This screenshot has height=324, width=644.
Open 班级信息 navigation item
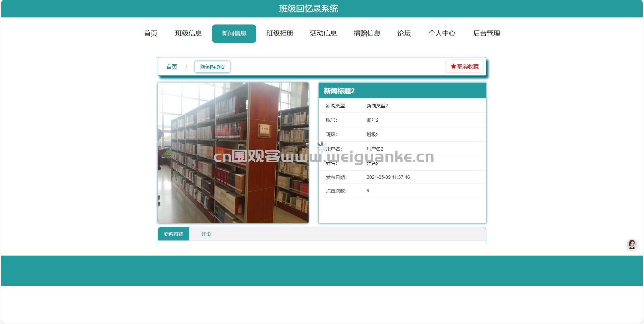[x=189, y=33]
